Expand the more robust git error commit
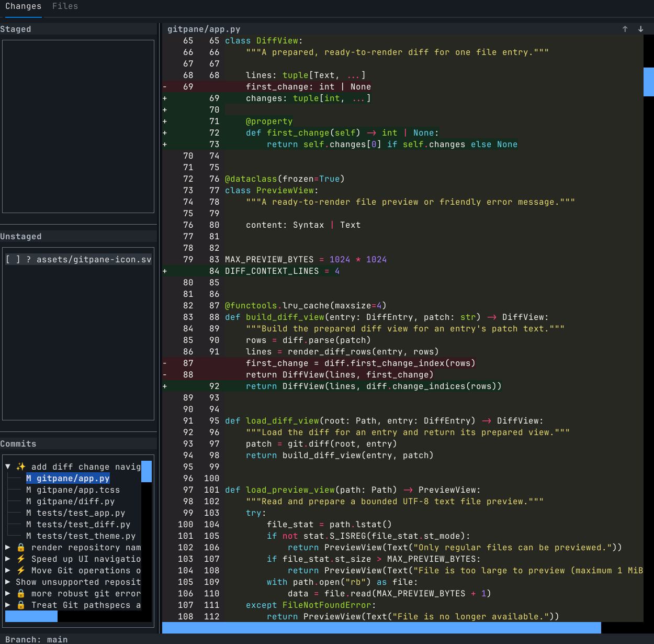654x644 pixels. [x=8, y=593]
